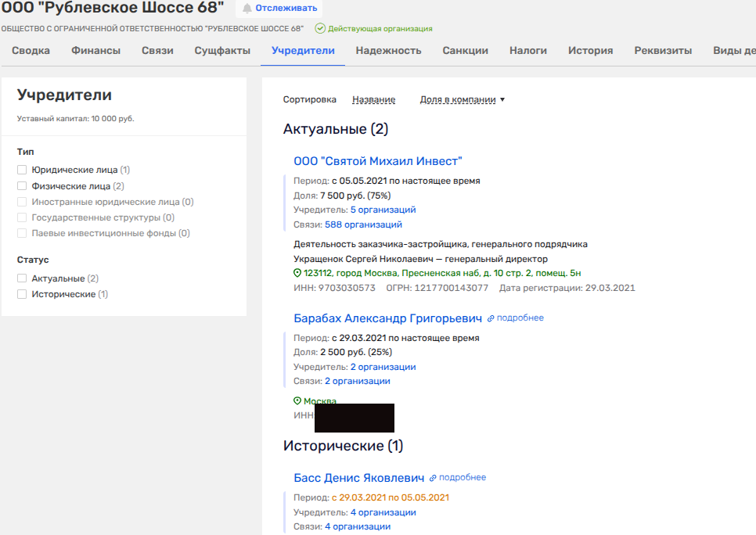Toggle the Исторические status checkbox

22,294
